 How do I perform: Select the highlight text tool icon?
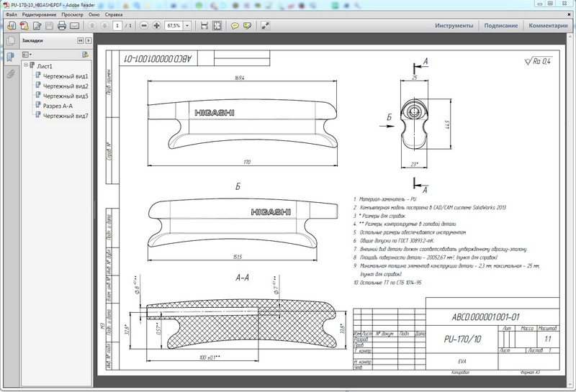(x=247, y=26)
